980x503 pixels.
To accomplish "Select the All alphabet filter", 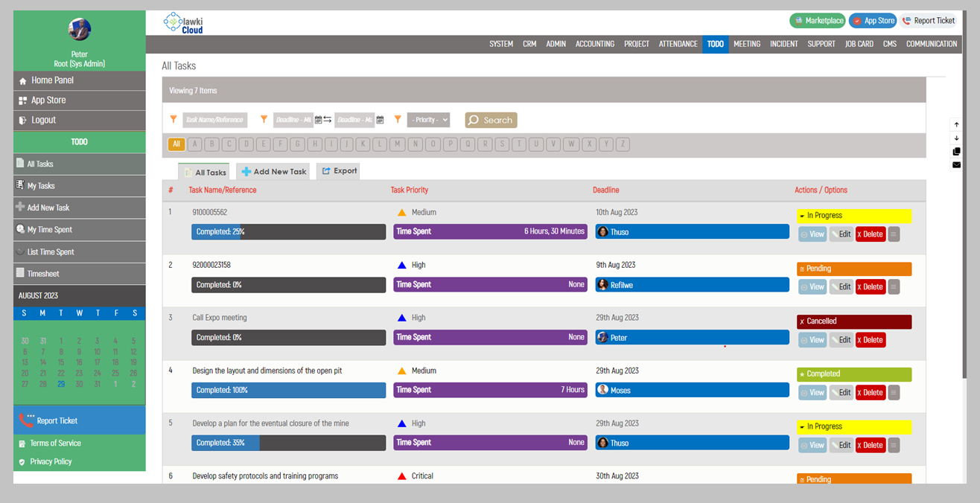I will (x=176, y=144).
